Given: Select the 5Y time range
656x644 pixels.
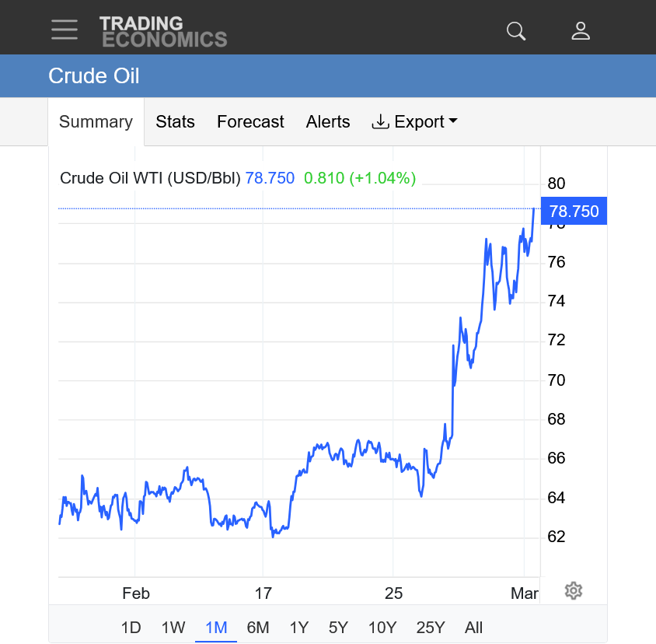Looking at the screenshot, I should (x=339, y=627).
